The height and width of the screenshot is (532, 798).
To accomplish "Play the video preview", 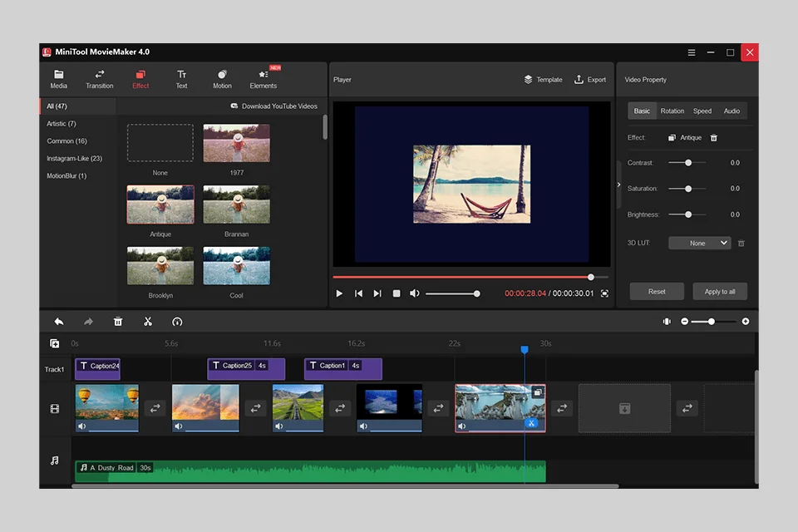I will (339, 293).
